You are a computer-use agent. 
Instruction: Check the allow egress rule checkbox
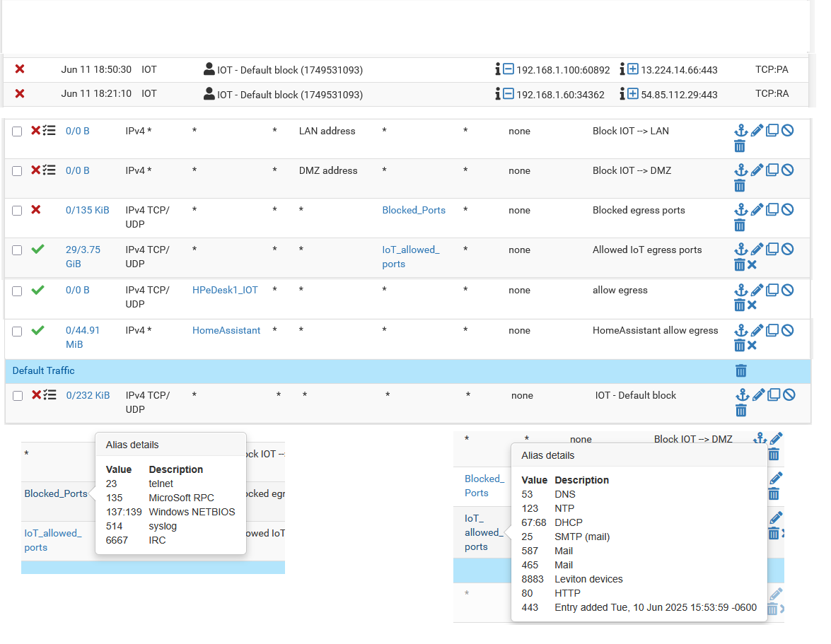click(17, 291)
